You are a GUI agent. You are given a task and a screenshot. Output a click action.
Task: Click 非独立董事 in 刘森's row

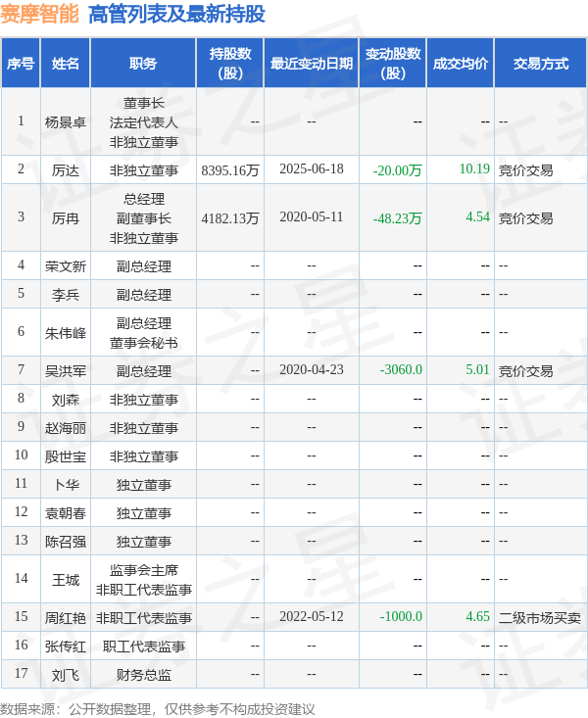(x=143, y=400)
